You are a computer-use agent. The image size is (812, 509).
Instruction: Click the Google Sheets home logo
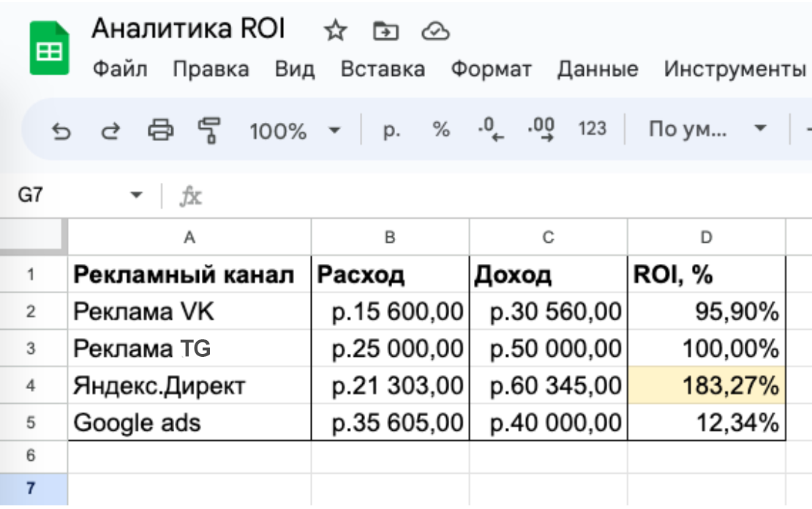[49, 48]
